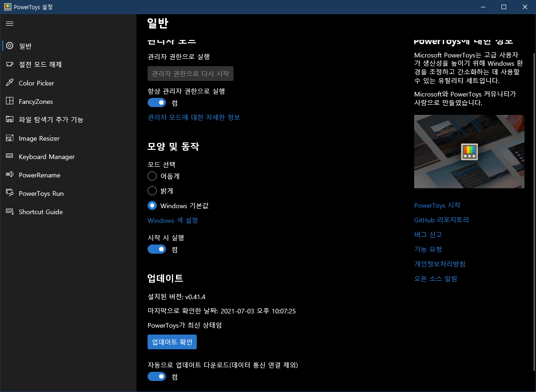Open 버그 신고 link
The height and width of the screenshot is (392, 536).
[428, 234]
